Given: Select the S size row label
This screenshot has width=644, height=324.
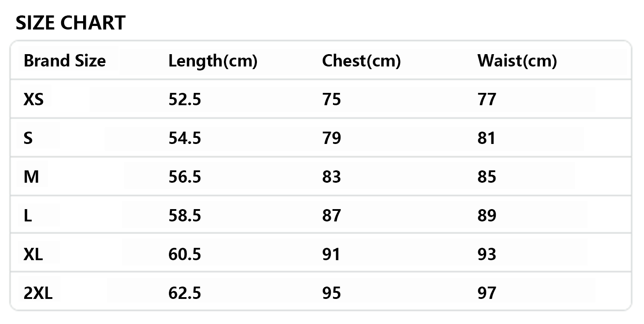Looking at the screenshot, I should (x=28, y=138).
